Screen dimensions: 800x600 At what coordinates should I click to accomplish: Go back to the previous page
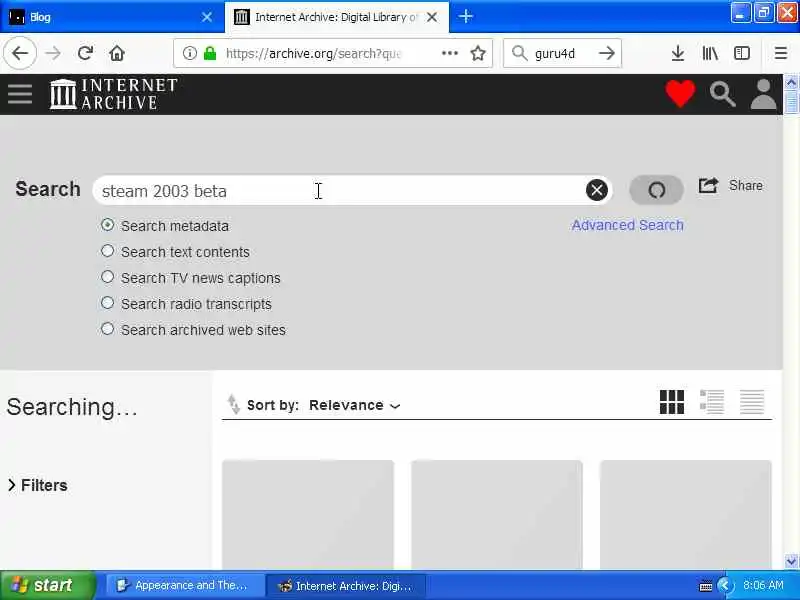coord(20,53)
